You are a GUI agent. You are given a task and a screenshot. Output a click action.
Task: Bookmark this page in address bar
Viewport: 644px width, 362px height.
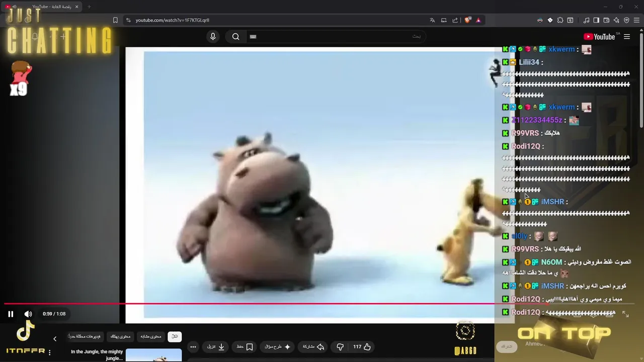(115, 20)
